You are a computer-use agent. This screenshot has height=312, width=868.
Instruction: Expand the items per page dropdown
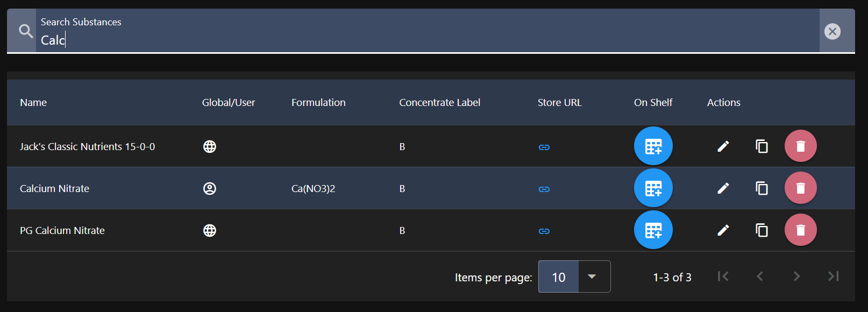[x=592, y=276]
